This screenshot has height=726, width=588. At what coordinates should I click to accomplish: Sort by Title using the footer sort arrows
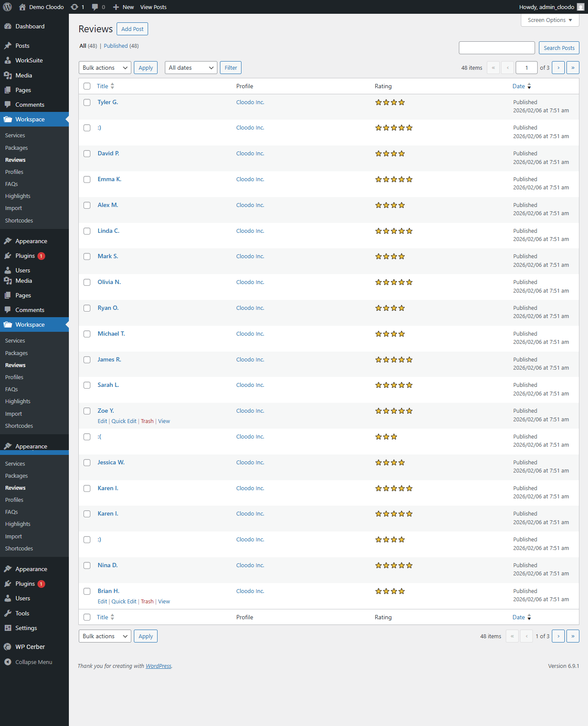click(112, 617)
